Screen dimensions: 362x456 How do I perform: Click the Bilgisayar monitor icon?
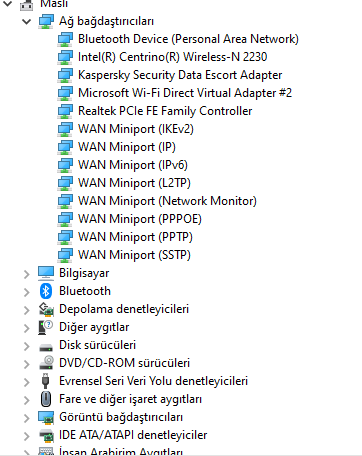pos(46,273)
